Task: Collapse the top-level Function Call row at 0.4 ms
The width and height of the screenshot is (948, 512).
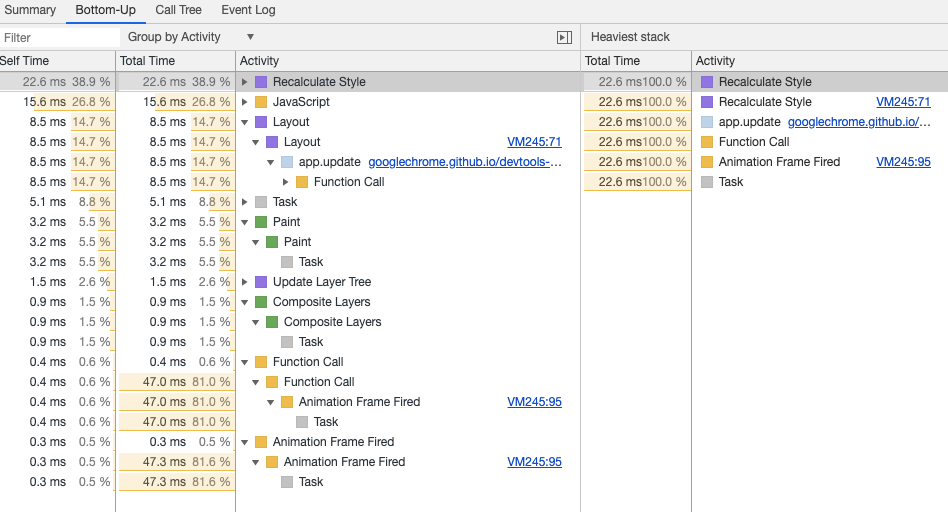Action: pos(244,361)
